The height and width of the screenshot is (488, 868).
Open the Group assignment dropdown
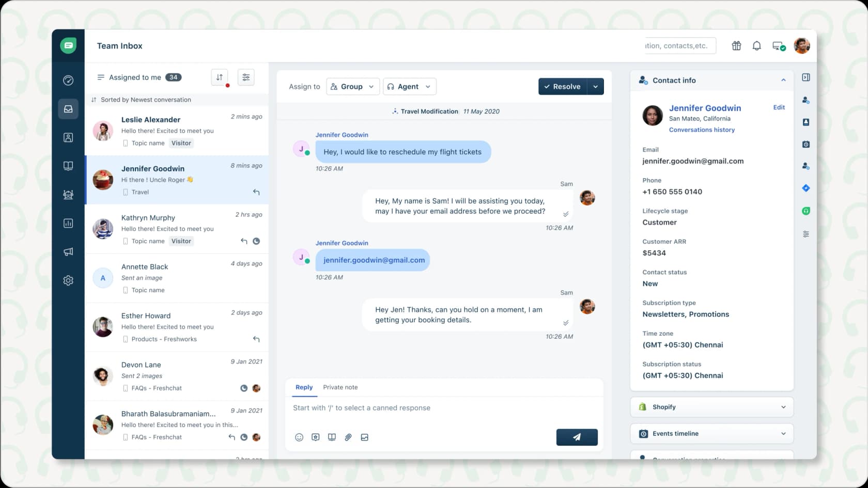[353, 87]
